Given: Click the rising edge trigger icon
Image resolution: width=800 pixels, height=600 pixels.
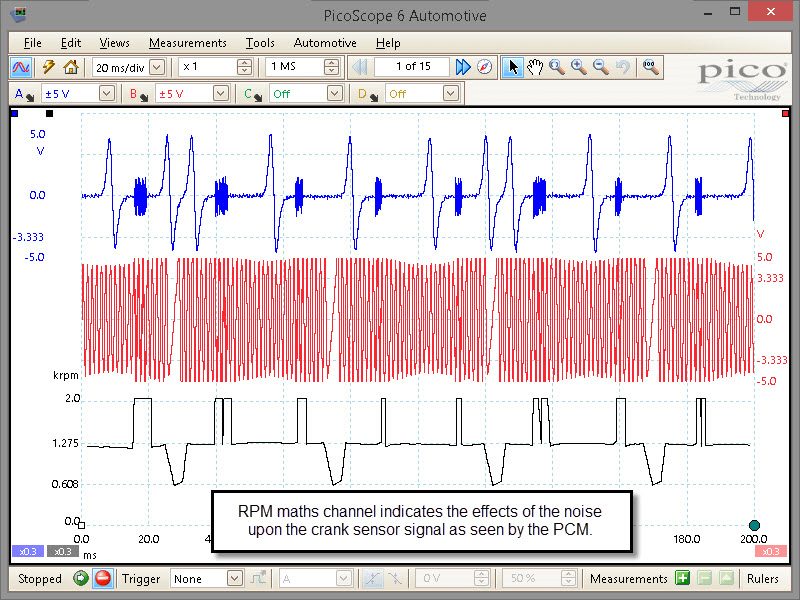Looking at the screenshot, I should point(372,579).
